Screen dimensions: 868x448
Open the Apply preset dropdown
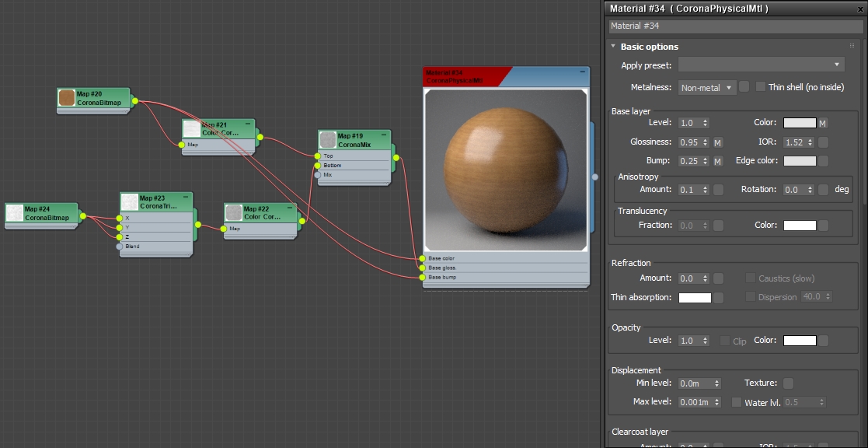(x=762, y=65)
